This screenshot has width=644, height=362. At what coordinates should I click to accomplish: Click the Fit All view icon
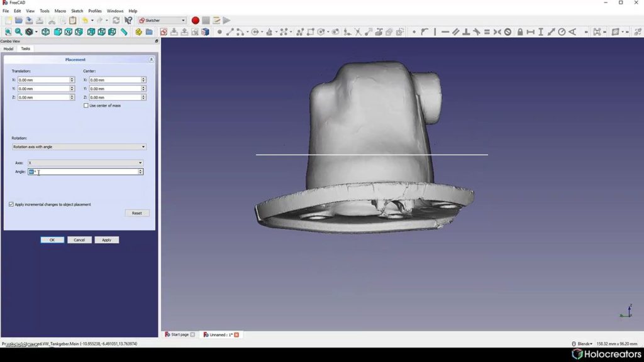coord(8,32)
